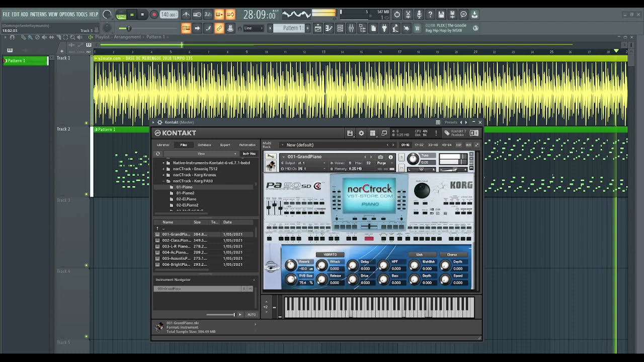Image resolution: width=644 pixels, height=362 pixels.
Task: Open the channel rack toolbar icon
Action: coord(340,28)
